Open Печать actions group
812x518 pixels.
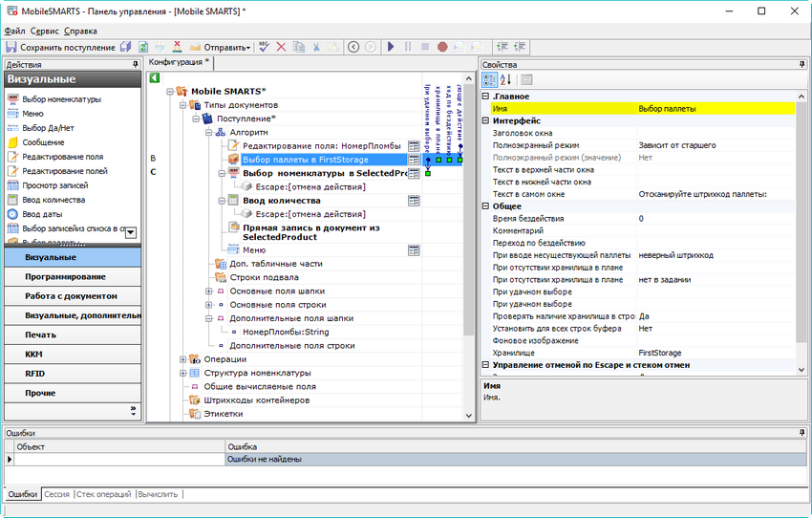click(73, 335)
